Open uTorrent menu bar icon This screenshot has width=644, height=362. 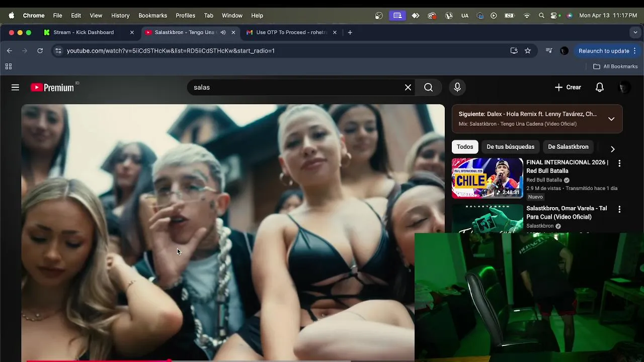(x=449, y=16)
